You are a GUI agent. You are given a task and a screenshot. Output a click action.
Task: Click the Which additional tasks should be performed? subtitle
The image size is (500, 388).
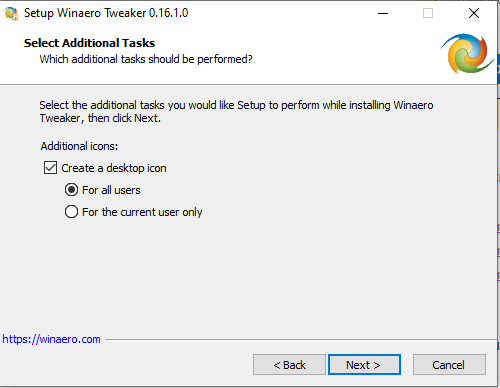146,59
